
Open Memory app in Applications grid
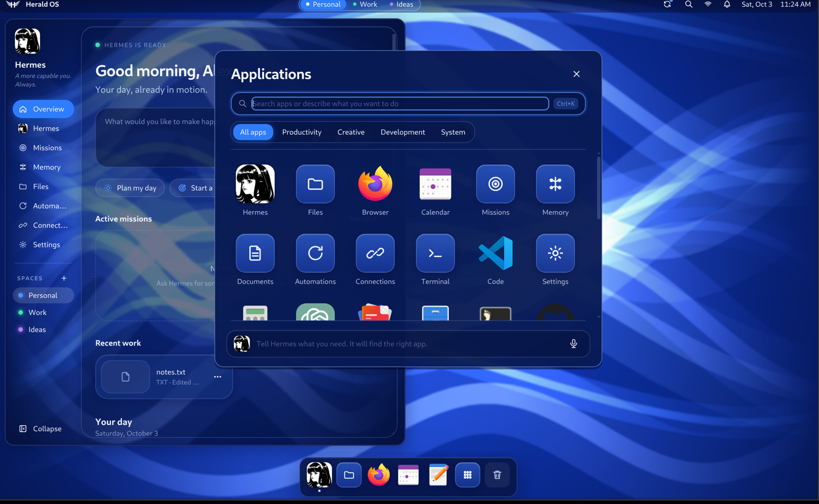coord(555,184)
